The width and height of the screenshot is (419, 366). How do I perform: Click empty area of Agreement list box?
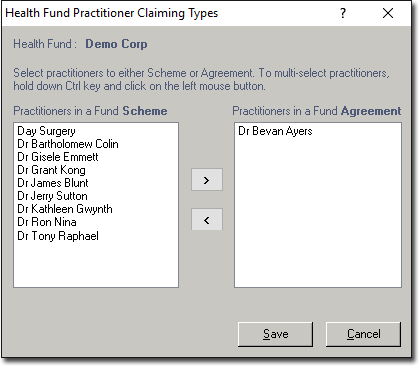pos(318,213)
